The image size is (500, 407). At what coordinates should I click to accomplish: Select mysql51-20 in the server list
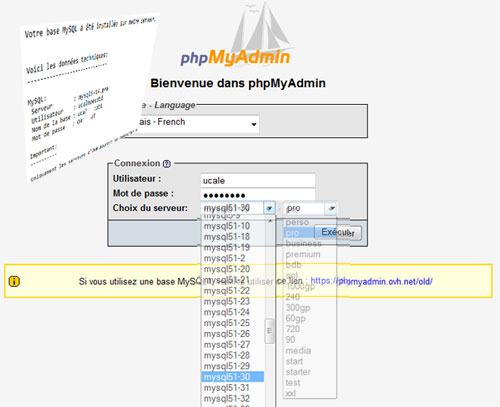point(233,269)
